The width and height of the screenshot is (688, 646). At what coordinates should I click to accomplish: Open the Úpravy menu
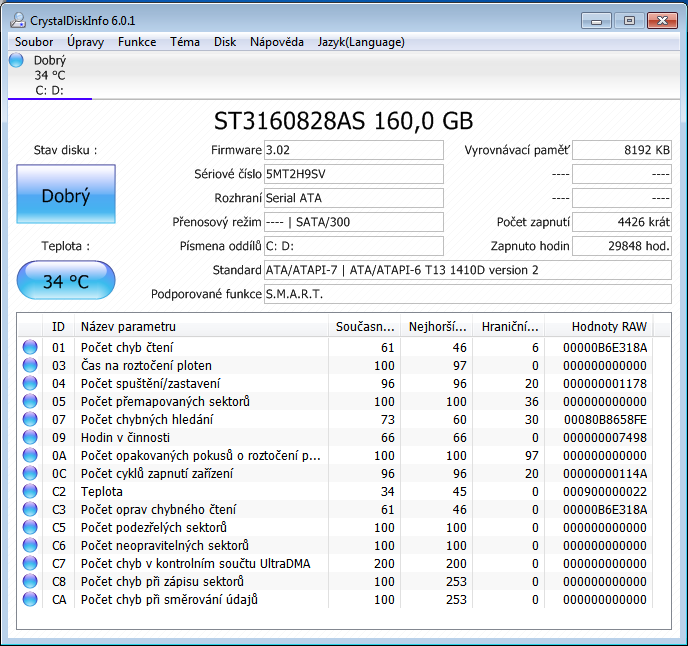[86, 42]
